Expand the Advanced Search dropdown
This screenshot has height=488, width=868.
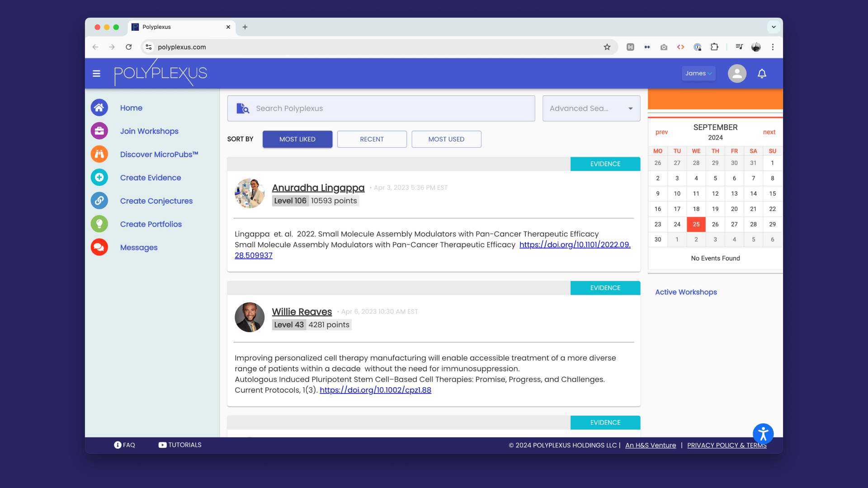point(591,108)
